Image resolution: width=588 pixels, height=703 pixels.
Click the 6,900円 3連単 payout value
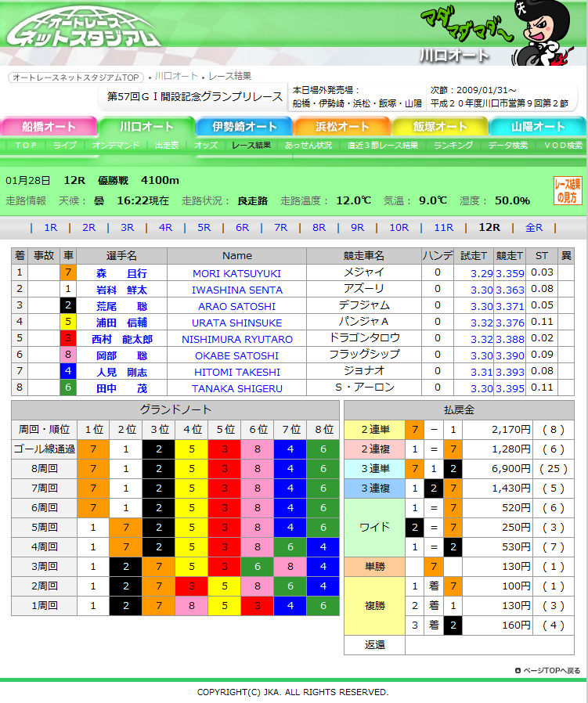(x=510, y=468)
